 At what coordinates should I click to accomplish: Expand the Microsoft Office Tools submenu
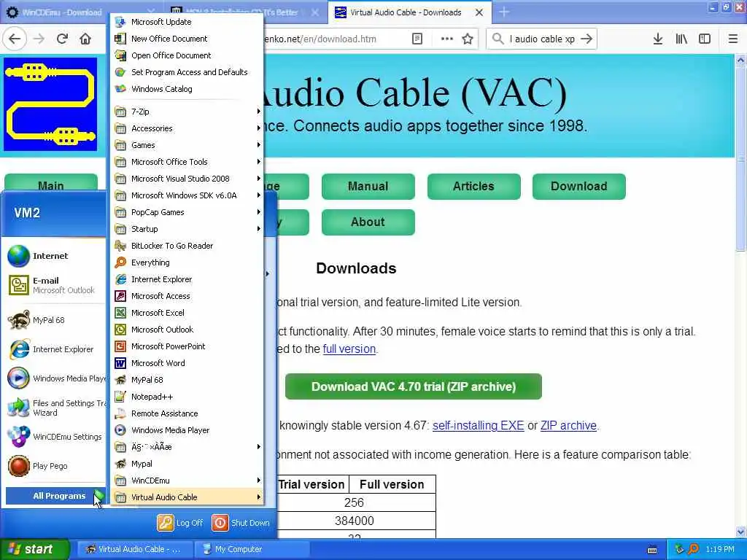[188, 162]
